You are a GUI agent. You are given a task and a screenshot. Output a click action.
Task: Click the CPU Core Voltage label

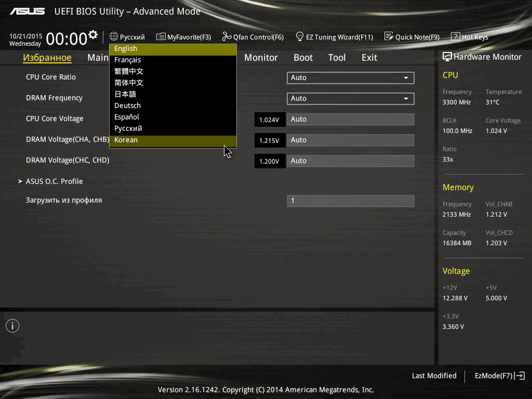click(55, 118)
